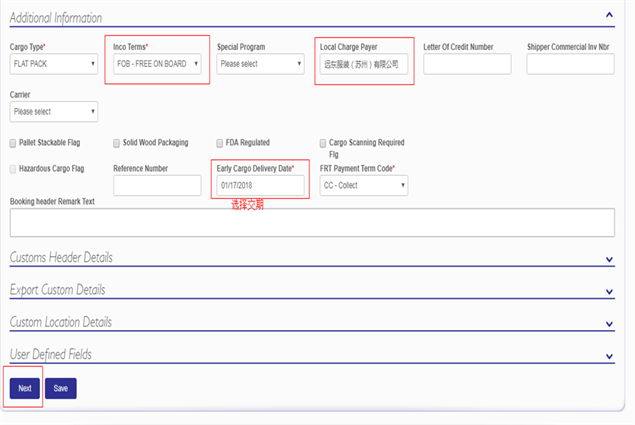Open the Cargo Type dropdown
This screenshot has width=635, height=425.
53,64
